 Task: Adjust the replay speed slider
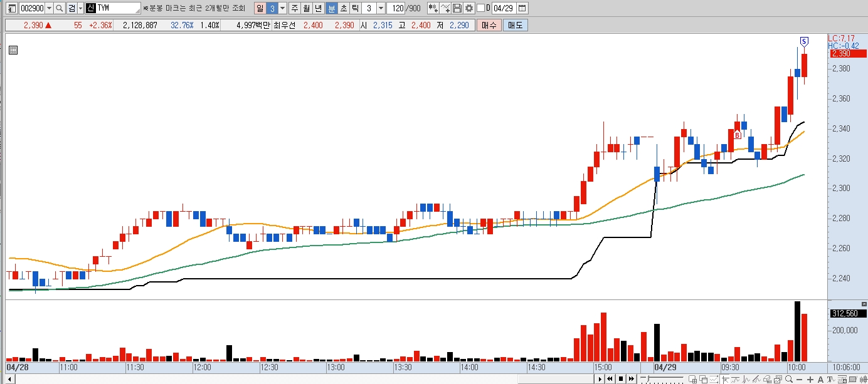662,378
